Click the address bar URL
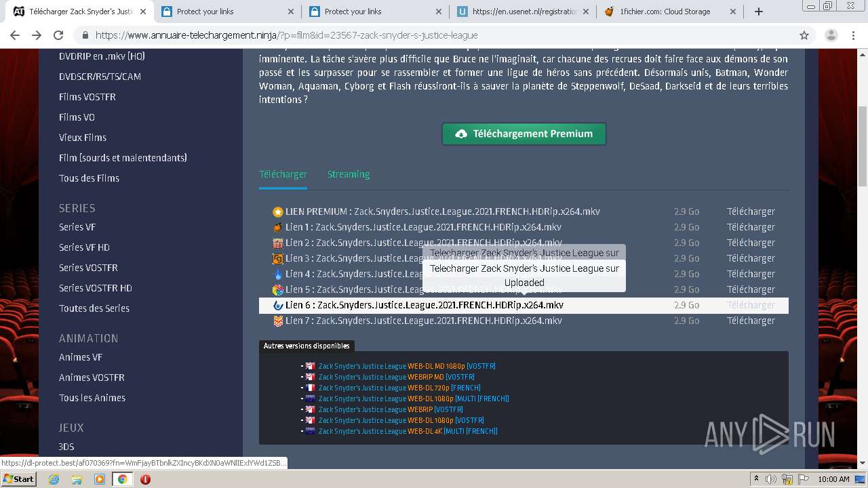868x488 pixels. pyautogui.click(x=286, y=35)
